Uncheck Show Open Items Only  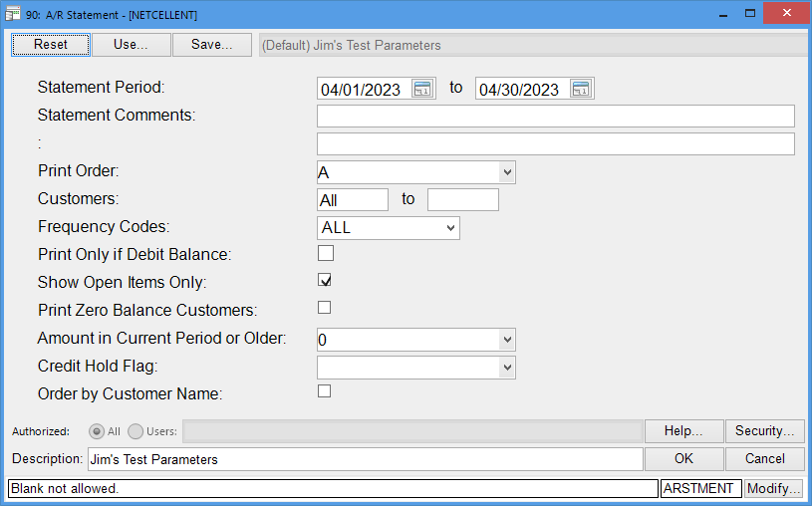325,280
